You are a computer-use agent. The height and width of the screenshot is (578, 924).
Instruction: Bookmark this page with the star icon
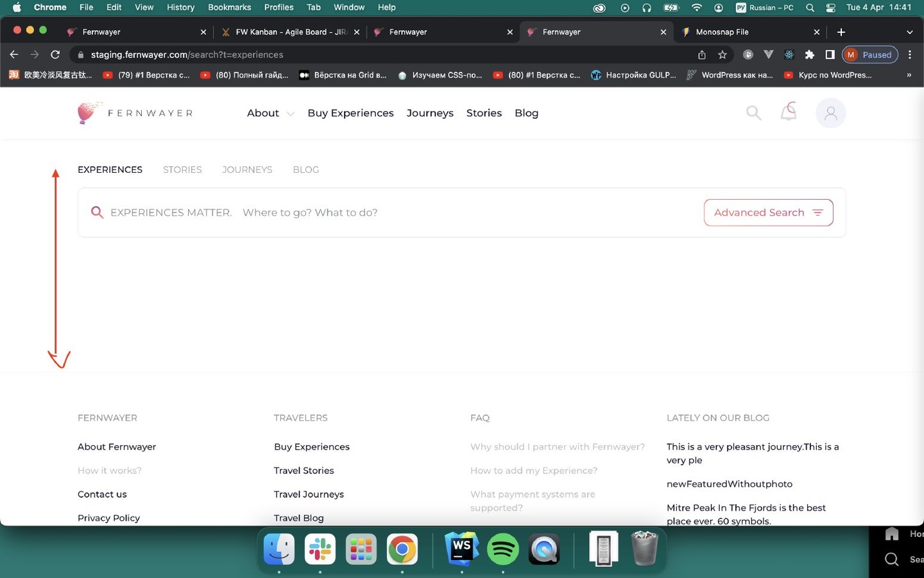(x=723, y=55)
